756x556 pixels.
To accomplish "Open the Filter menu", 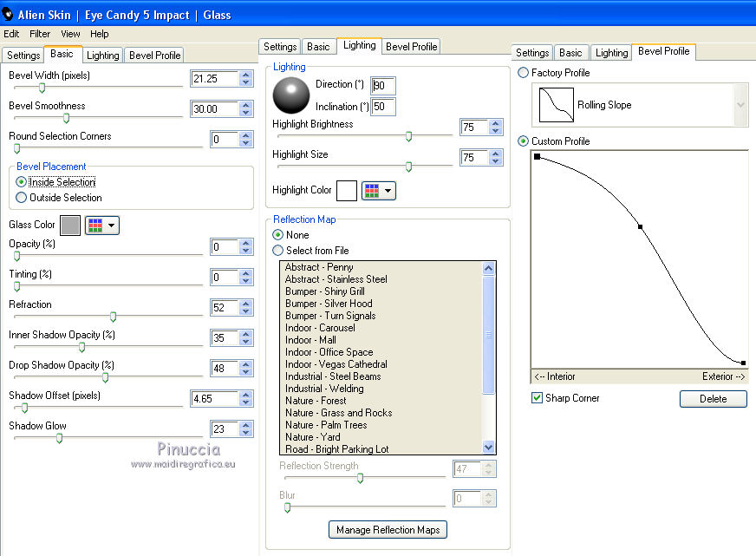I will tap(40, 34).
